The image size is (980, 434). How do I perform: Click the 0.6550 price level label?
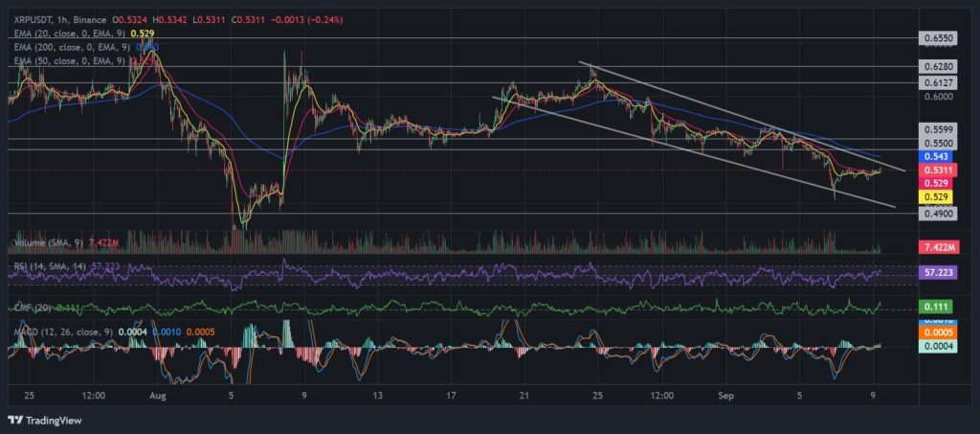[937, 38]
